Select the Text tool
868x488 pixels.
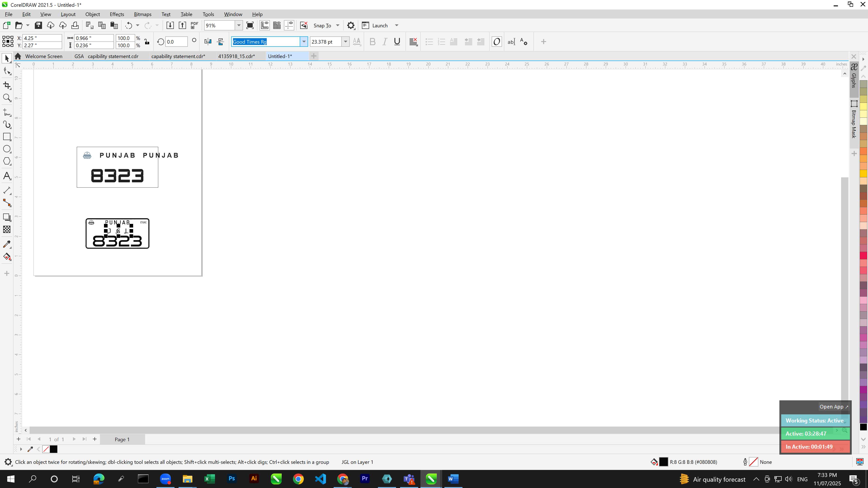click(7, 176)
